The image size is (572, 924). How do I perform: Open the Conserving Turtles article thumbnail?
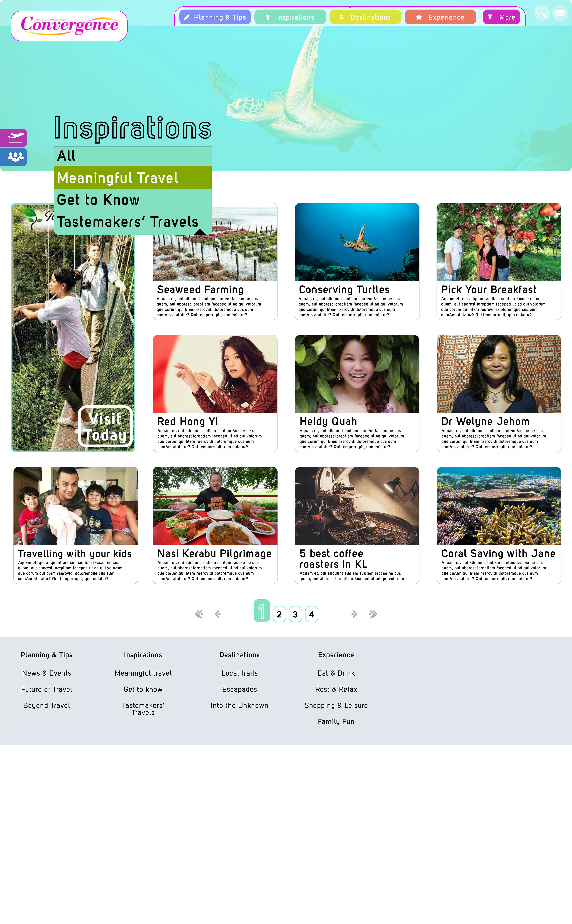tap(357, 242)
